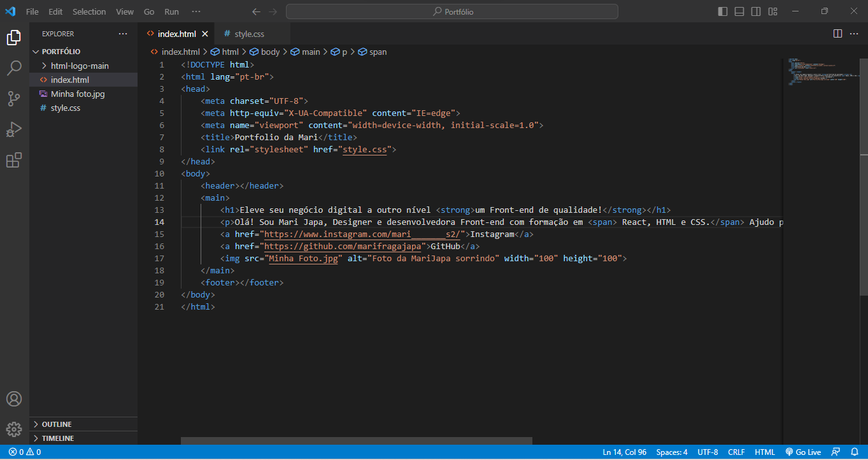Click the horizontal scrollbar of the editor
The height and width of the screenshot is (460, 868).
point(357,441)
